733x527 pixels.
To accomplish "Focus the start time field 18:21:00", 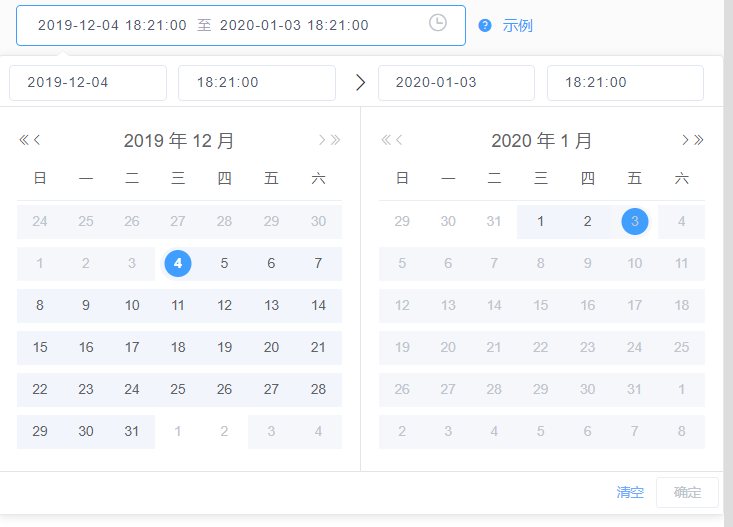I will [x=257, y=83].
